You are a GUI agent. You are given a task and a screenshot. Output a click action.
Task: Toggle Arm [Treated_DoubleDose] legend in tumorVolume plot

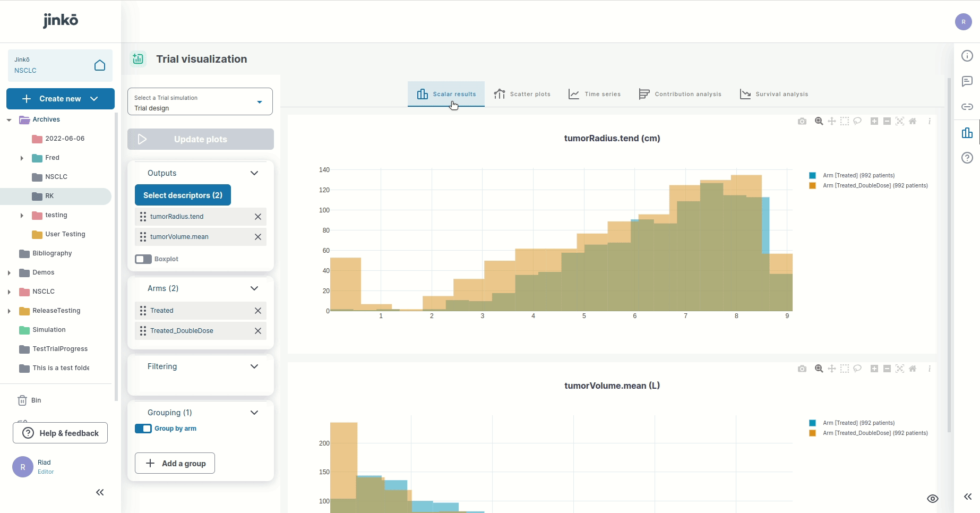tap(869, 433)
